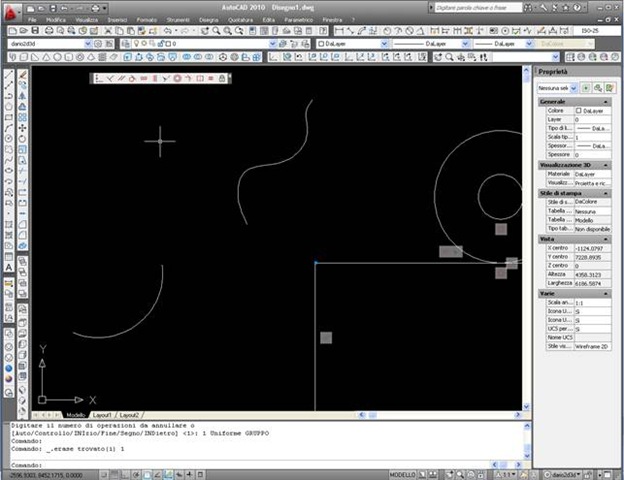This screenshot has height=480, width=624.
Task: Click the Help question mark icon in title bar
Action: tap(576, 8)
